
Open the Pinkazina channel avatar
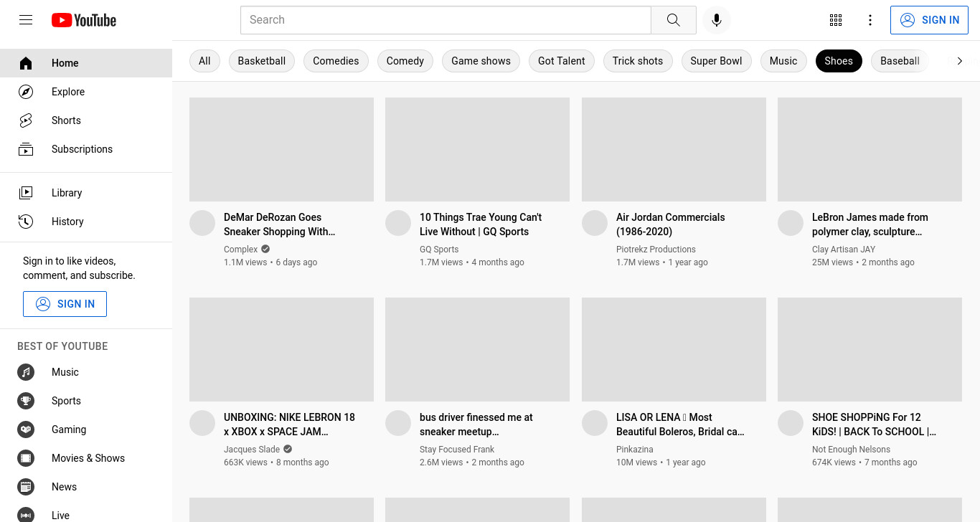(595, 423)
